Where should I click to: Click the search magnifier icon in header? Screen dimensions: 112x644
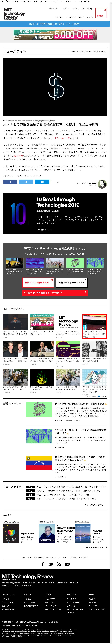coord(91,9)
